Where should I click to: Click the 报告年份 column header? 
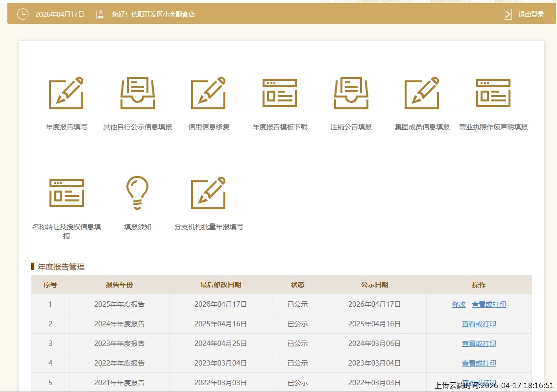pyautogui.click(x=119, y=285)
